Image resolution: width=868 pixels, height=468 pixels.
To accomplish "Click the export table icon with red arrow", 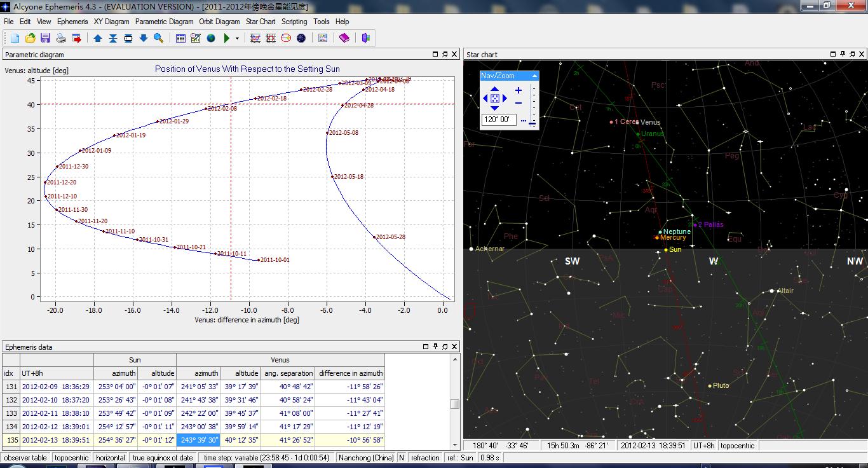I will click(76, 38).
